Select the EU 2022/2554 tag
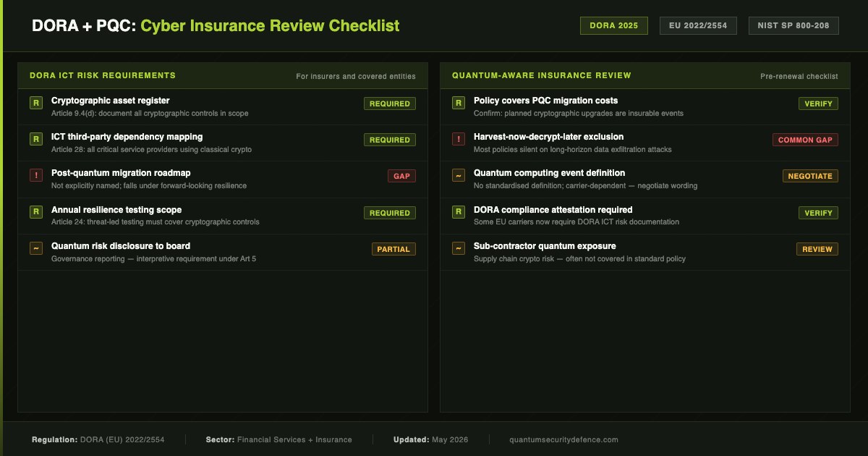The height and width of the screenshot is (456, 868). 698,25
